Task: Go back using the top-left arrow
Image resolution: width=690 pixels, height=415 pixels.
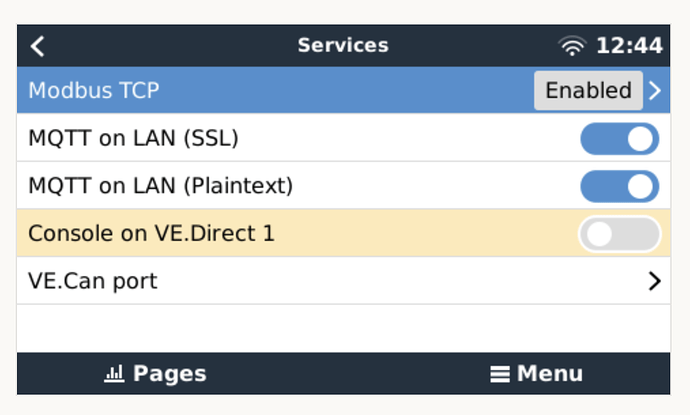Action: point(38,46)
